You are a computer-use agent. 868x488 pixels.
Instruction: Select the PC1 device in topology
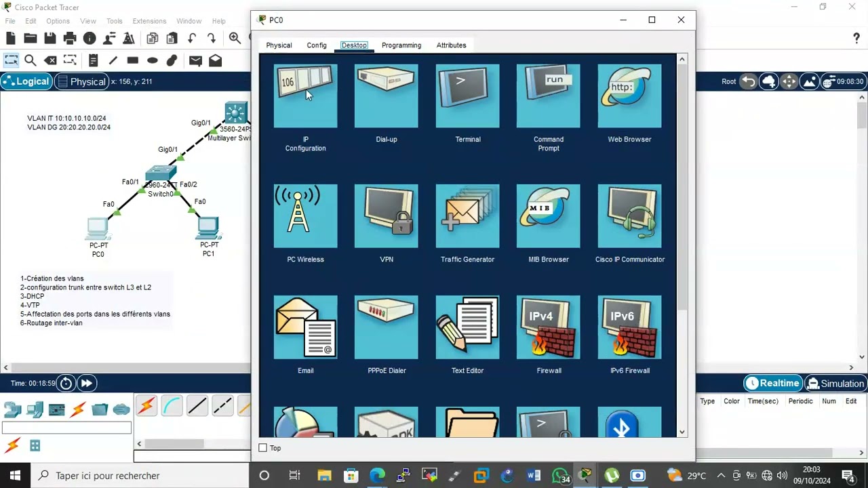(x=208, y=226)
